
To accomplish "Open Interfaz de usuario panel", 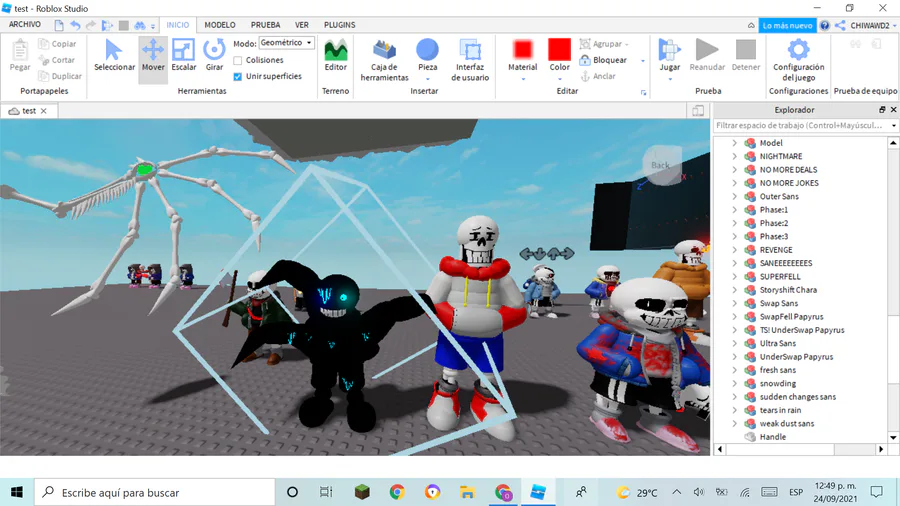I will click(x=470, y=60).
